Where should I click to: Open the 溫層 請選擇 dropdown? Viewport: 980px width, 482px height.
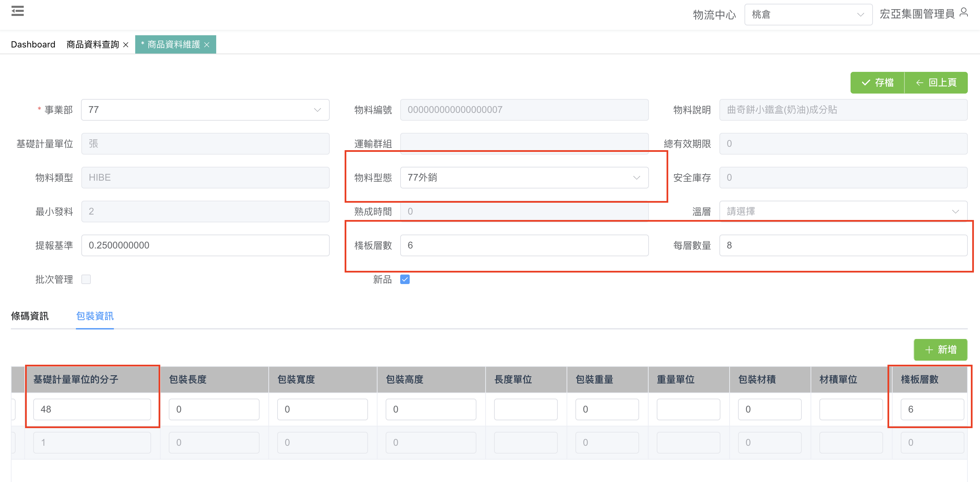pos(843,212)
